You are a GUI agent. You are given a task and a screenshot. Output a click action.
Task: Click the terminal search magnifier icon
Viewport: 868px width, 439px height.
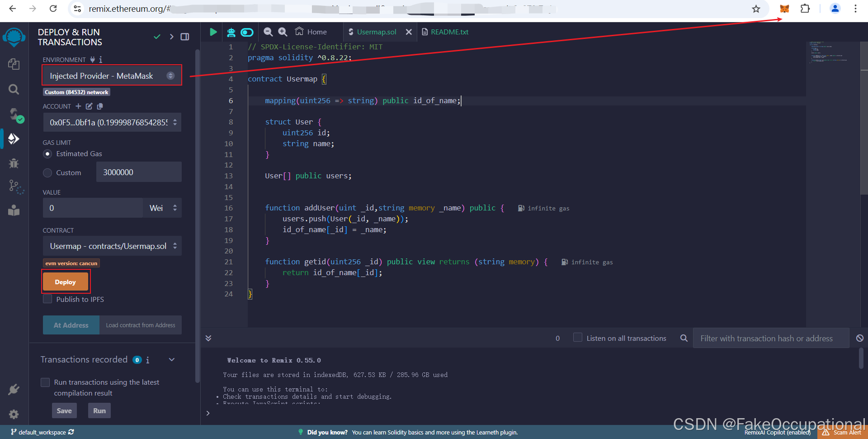click(x=684, y=338)
